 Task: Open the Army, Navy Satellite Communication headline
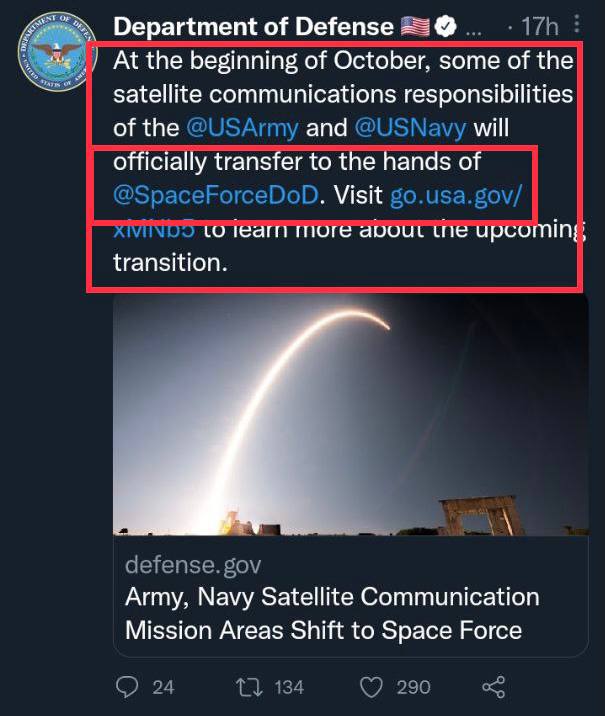click(331, 613)
